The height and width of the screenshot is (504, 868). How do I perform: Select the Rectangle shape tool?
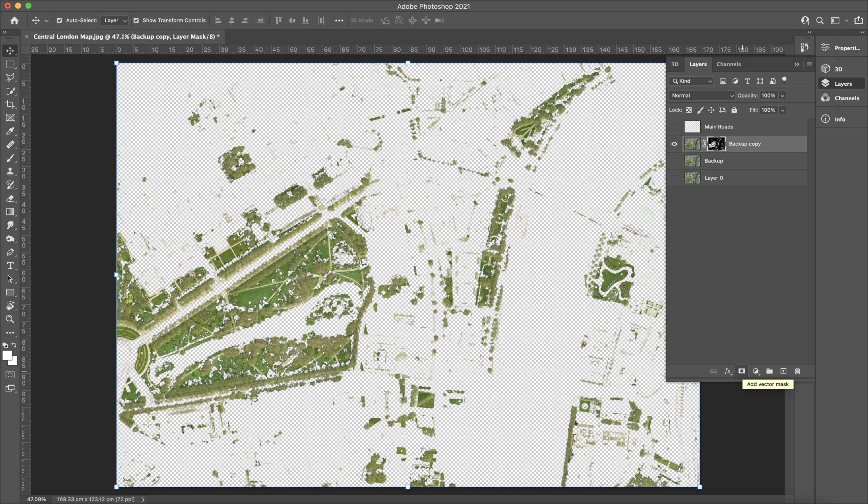point(10,293)
